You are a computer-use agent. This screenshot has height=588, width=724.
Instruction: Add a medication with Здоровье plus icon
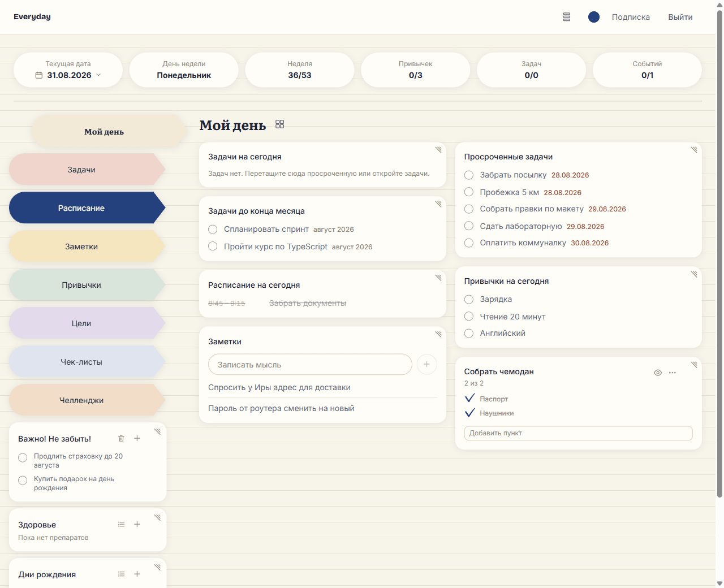coord(137,524)
